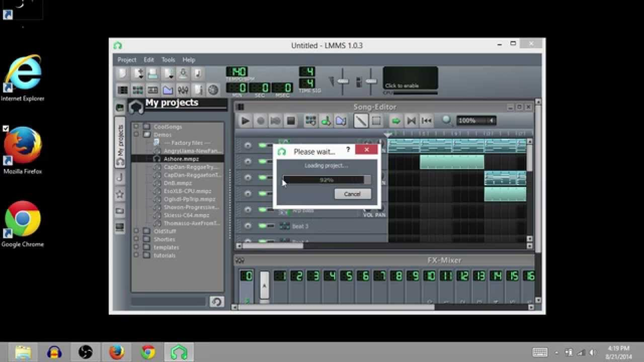Click the Record button in Song Editor
The height and width of the screenshot is (362, 644).
(x=261, y=121)
